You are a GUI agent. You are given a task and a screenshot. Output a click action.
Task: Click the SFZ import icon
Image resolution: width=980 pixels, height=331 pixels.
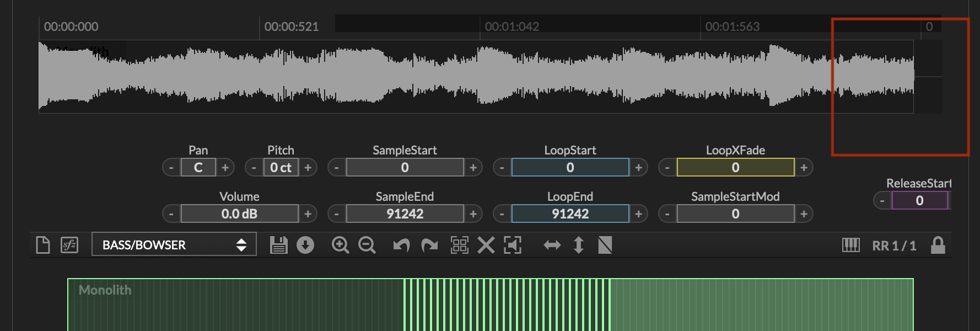(x=69, y=245)
